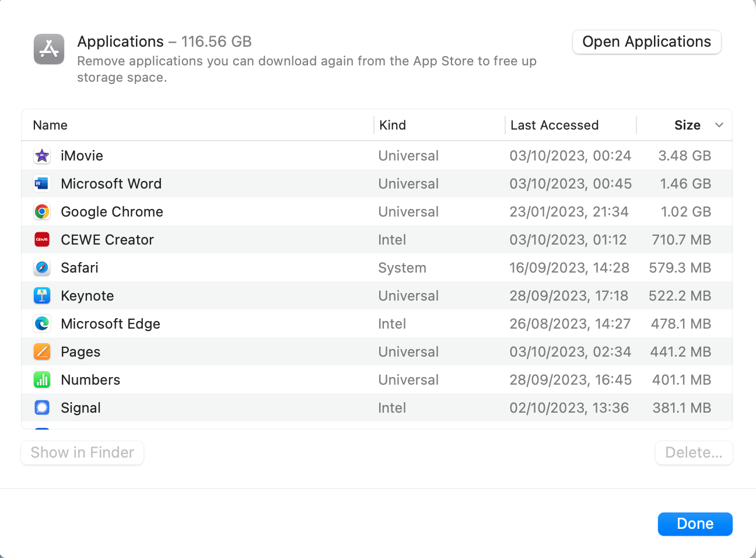Viewport: 756px width, 558px height.
Task: Sort applications by Kind
Action: click(392, 125)
